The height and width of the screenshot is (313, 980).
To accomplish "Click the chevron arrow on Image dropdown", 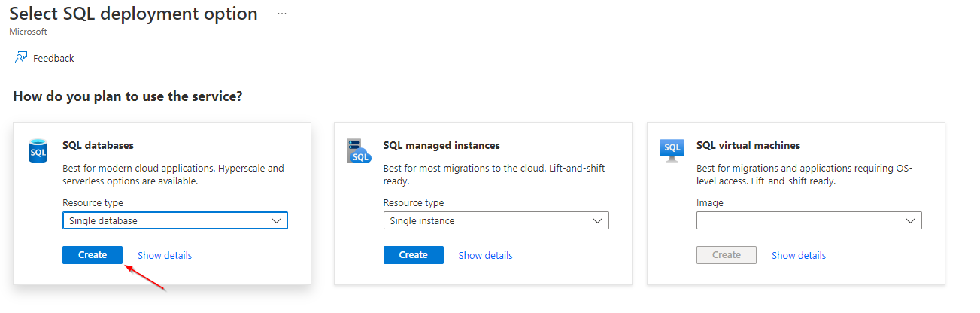I will [910, 220].
